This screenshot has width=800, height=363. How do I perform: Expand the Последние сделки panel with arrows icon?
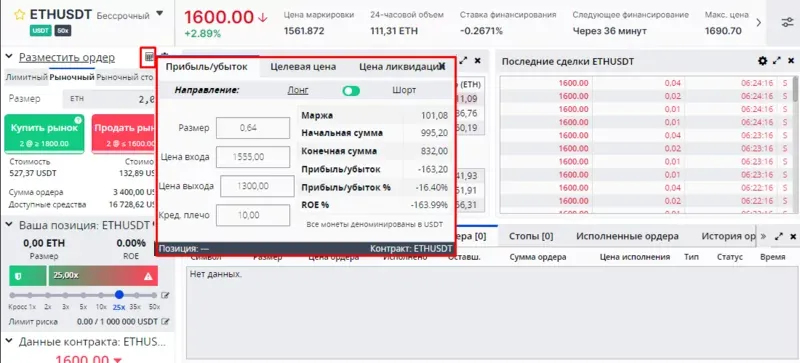click(777, 61)
